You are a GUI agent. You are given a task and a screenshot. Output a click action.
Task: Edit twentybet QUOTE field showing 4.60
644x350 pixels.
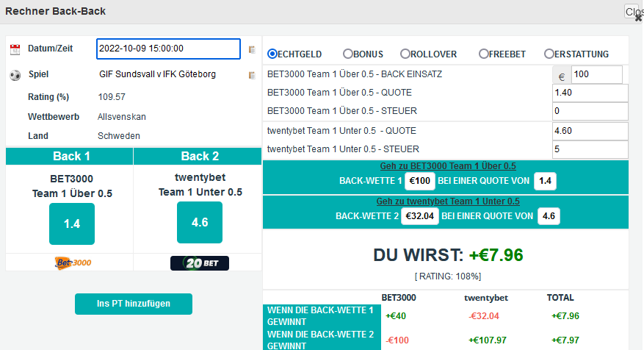click(x=590, y=131)
